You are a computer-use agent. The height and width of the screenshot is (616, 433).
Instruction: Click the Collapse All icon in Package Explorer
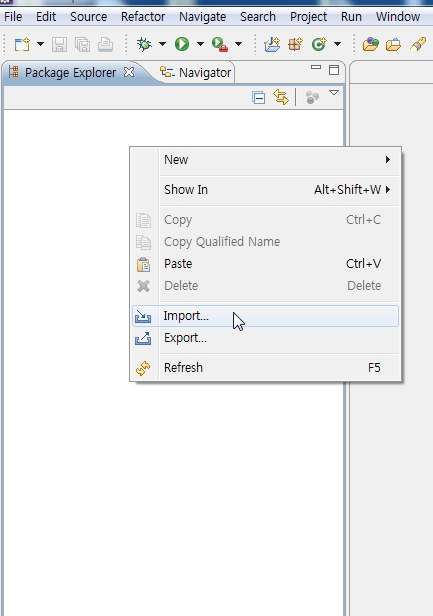[x=258, y=97]
